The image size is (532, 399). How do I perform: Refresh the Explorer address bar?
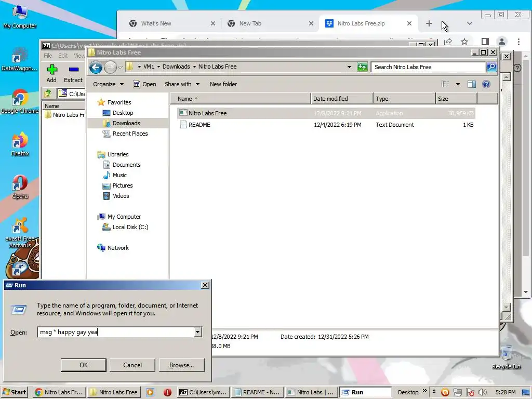362,67
